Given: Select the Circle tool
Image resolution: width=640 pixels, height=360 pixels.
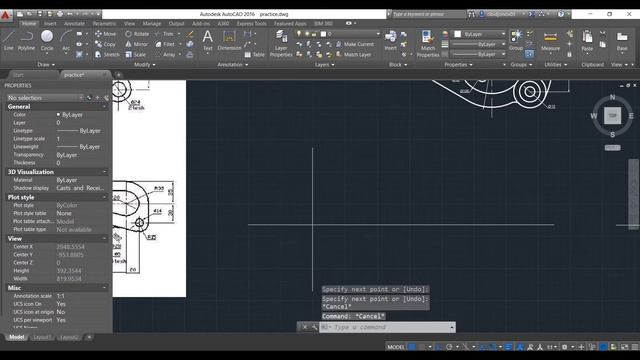Looking at the screenshot, I should pos(47,40).
